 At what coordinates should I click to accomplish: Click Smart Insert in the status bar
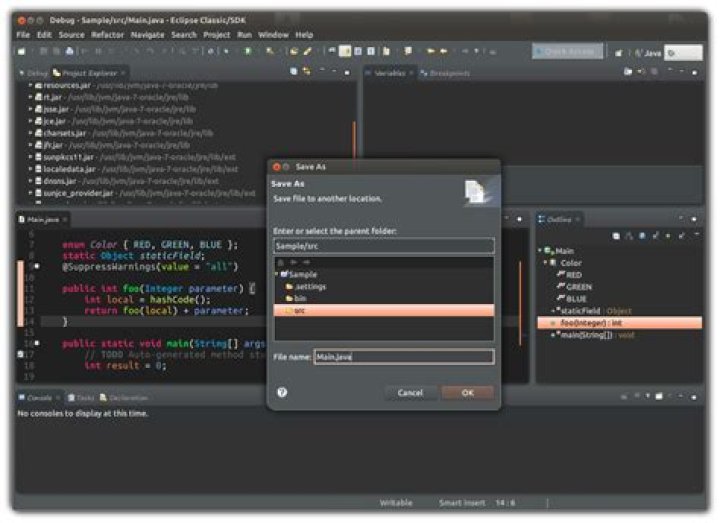click(x=462, y=503)
